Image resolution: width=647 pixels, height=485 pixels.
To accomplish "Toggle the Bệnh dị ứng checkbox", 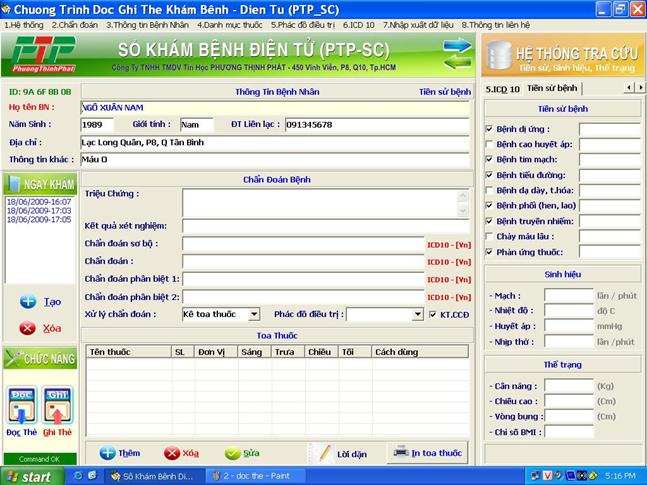I will [489, 129].
